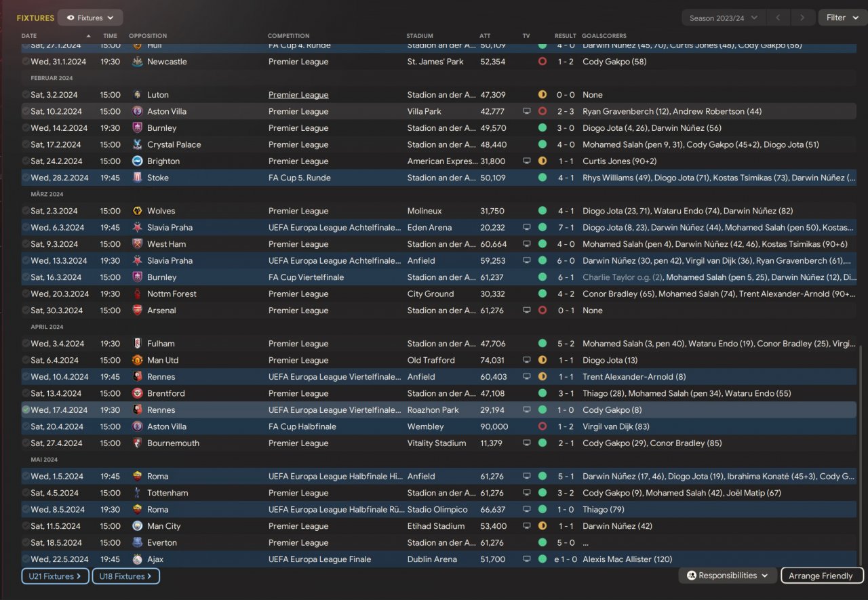The image size is (868, 600).
Task: Sort by the Goalscorers column header
Action: click(604, 36)
